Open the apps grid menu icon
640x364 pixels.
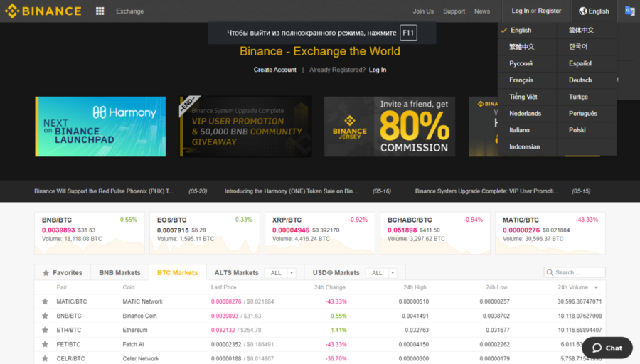100,11
